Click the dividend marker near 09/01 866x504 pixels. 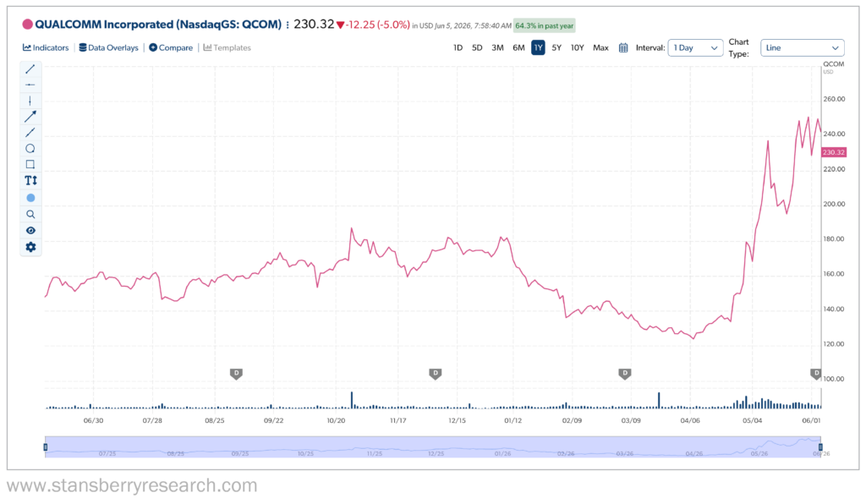(237, 374)
